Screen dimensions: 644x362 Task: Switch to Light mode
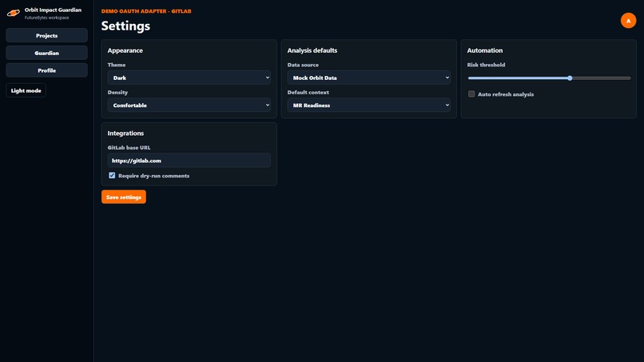[26, 90]
